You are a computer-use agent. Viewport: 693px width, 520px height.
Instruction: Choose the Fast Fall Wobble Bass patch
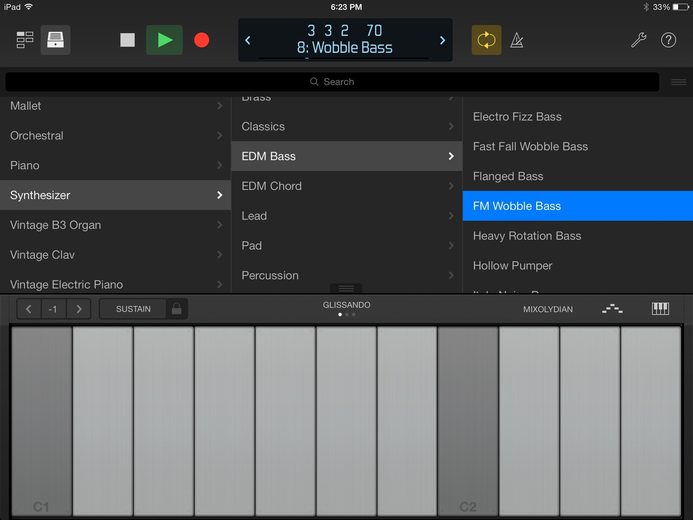[578, 146]
